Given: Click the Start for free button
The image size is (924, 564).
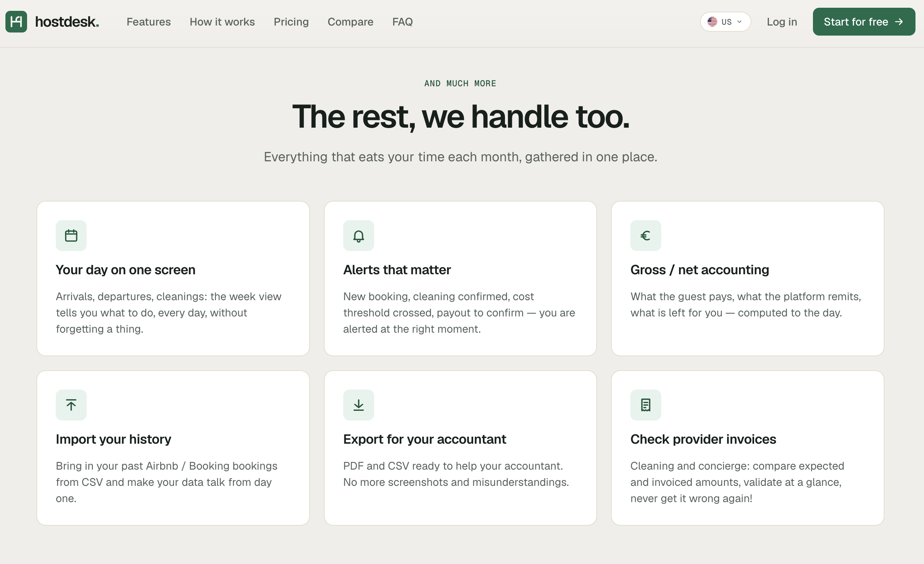Looking at the screenshot, I should 864,22.
